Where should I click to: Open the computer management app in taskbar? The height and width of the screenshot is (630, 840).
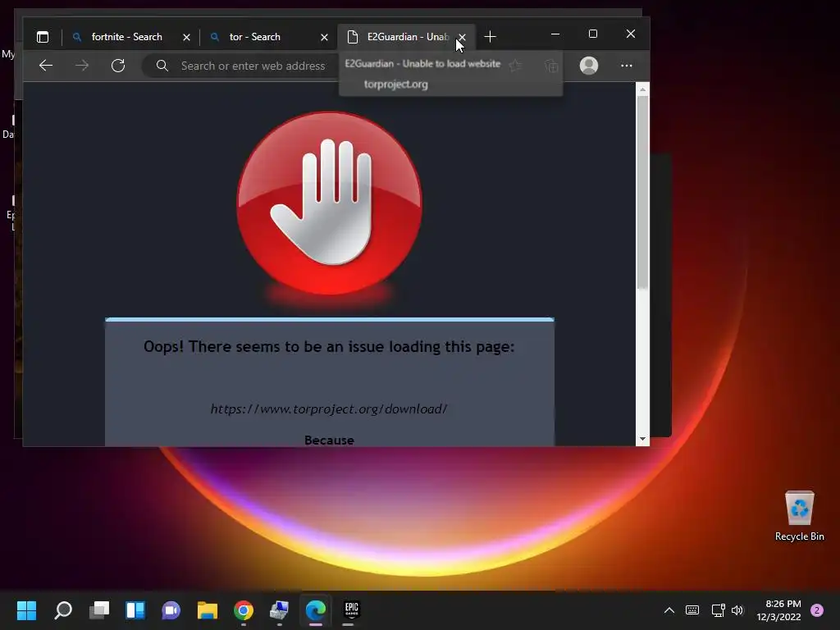click(279, 609)
